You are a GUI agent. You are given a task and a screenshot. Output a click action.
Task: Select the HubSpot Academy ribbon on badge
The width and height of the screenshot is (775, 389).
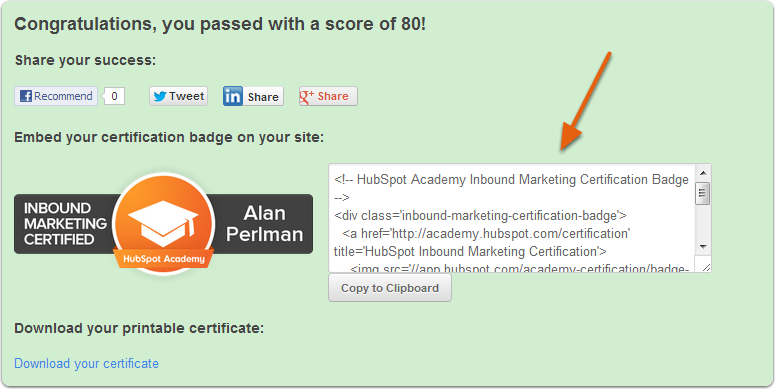pos(164,259)
